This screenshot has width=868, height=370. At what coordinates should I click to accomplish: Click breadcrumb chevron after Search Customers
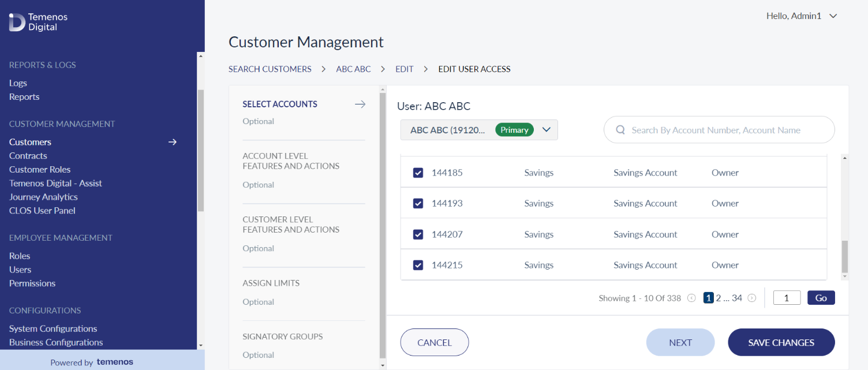(324, 69)
